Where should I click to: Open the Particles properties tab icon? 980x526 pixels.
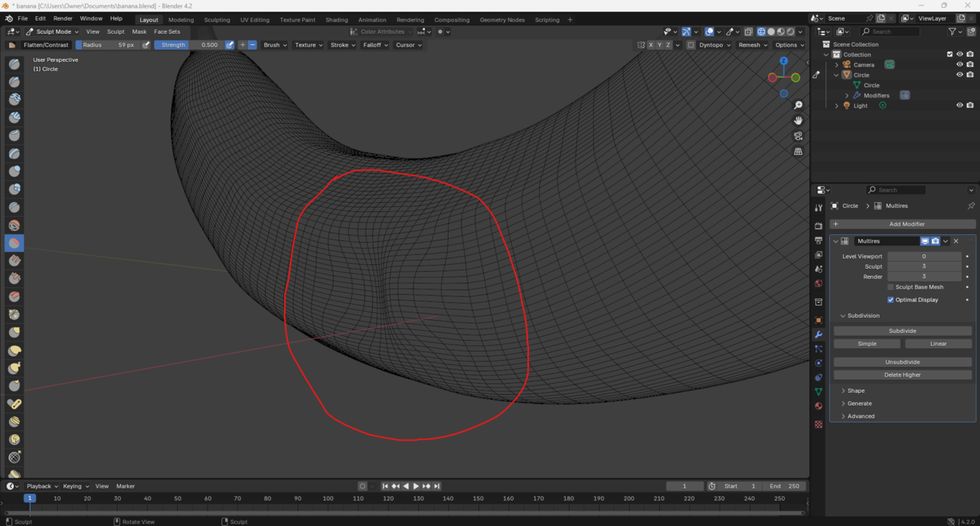click(818, 349)
